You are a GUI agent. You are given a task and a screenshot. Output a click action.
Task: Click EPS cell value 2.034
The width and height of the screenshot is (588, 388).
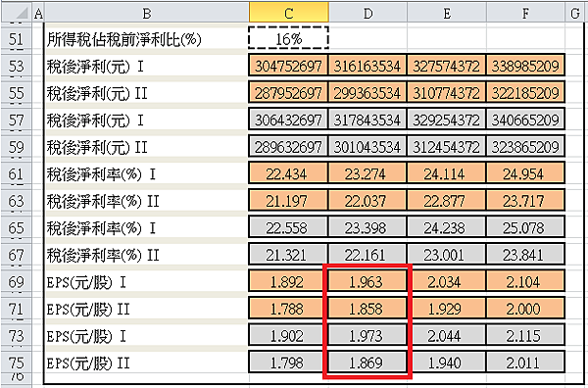pos(446,282)
